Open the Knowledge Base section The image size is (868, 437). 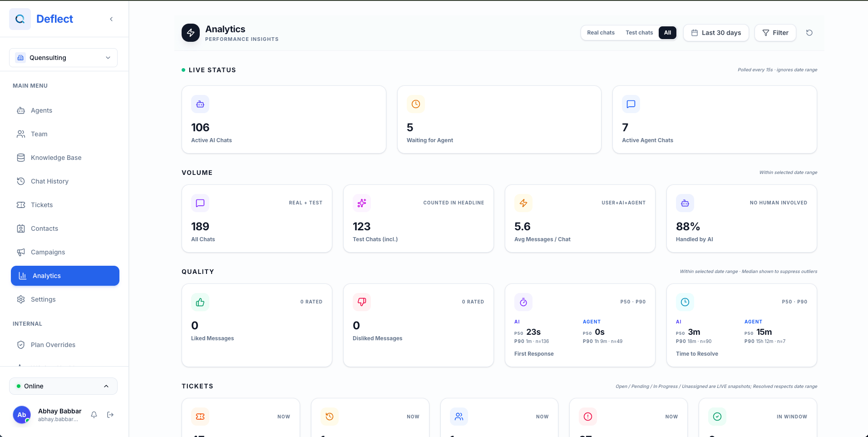point(65,158)
